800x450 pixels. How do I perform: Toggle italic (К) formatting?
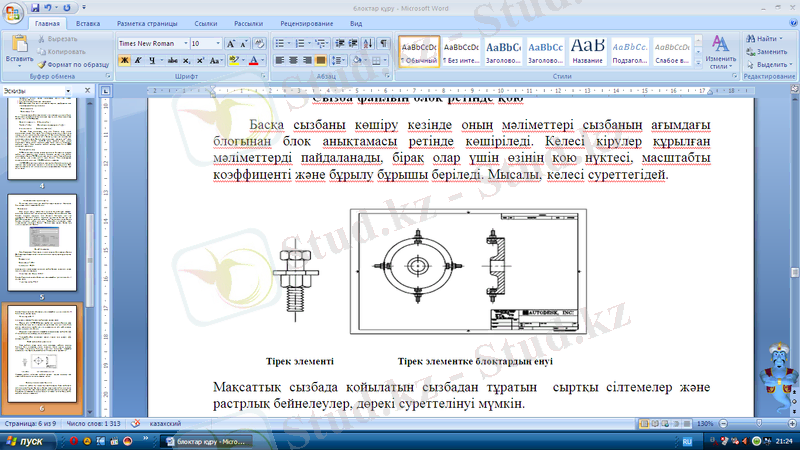(x=137, y=60)
